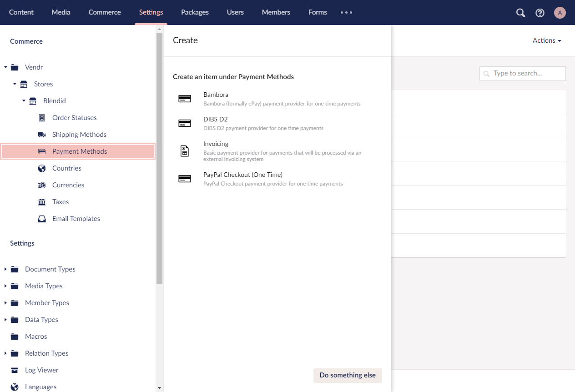Screen dimensions: 575x392
Task: Select the Settings section tab
Action: coord(151,12)
